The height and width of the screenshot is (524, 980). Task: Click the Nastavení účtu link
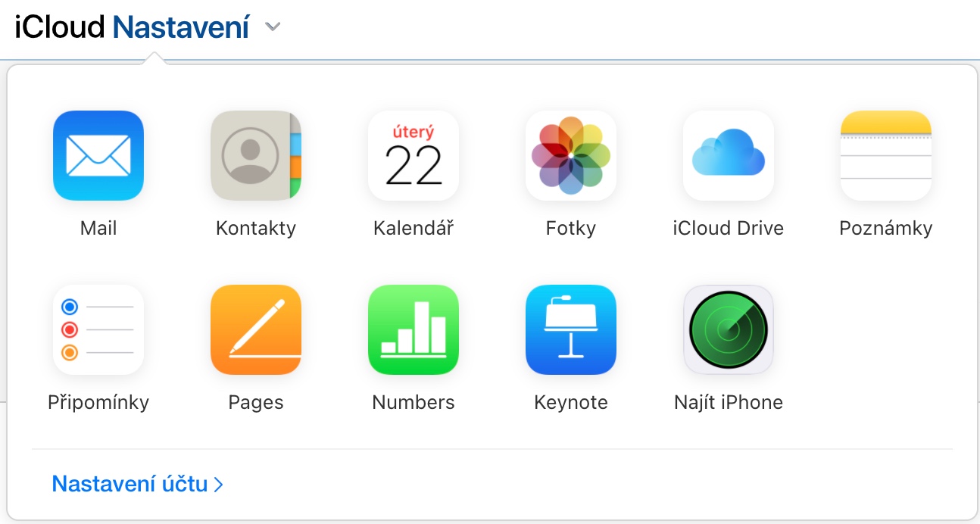pyautogui.click(x=137, y=484)
